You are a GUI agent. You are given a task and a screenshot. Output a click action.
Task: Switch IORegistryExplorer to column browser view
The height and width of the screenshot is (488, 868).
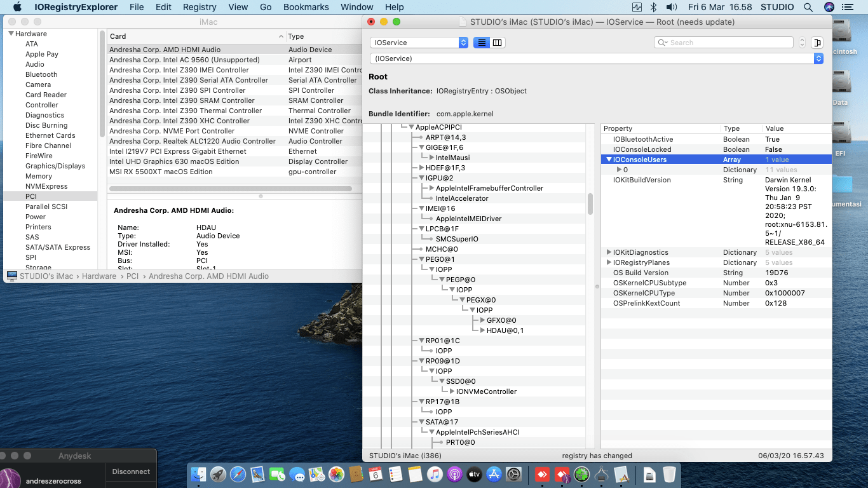(x=498, y=43)
